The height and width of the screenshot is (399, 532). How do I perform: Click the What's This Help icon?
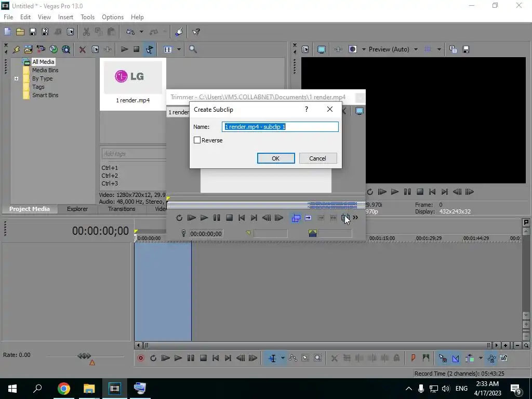pos(196,32)
